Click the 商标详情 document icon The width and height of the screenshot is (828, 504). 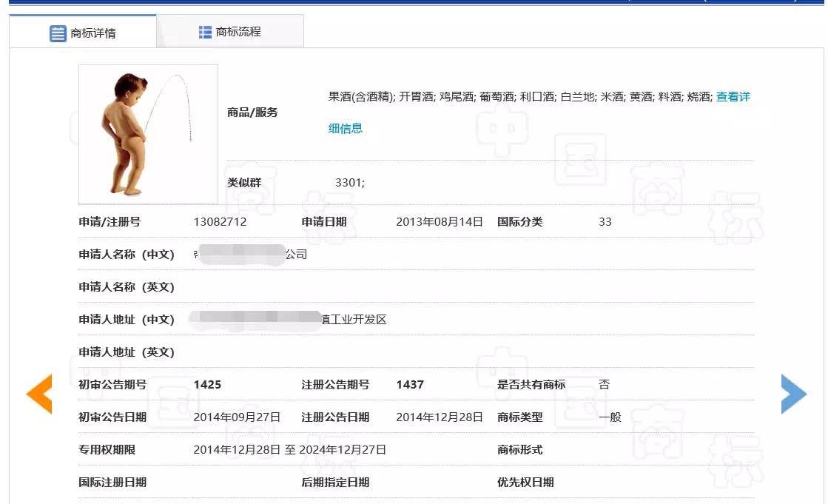coord(58,33)
